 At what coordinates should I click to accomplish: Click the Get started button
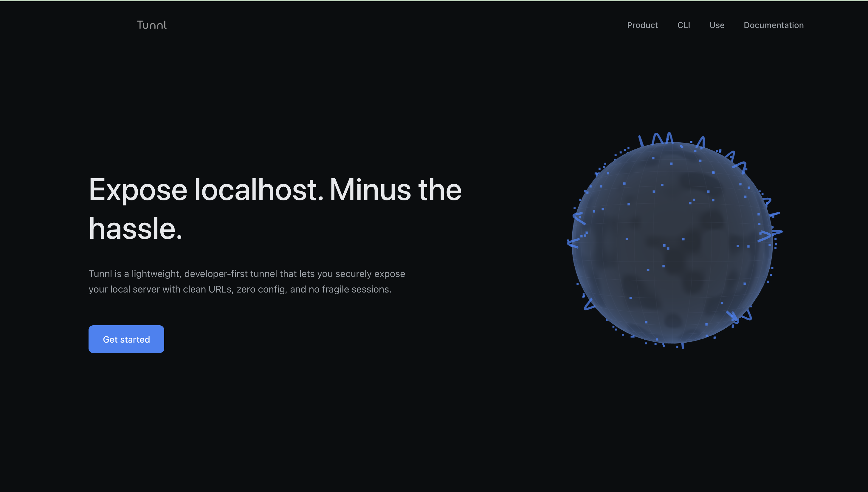(x=126, y=339)
